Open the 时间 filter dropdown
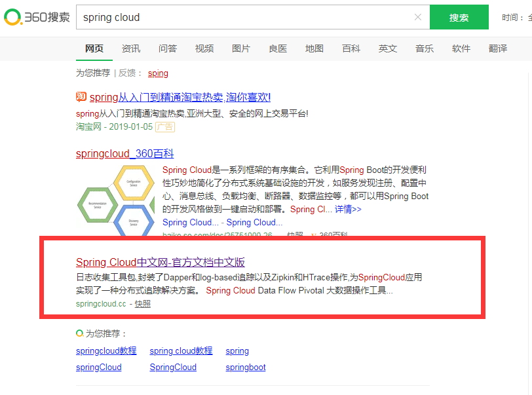532x395 pixels. (516, 17)
